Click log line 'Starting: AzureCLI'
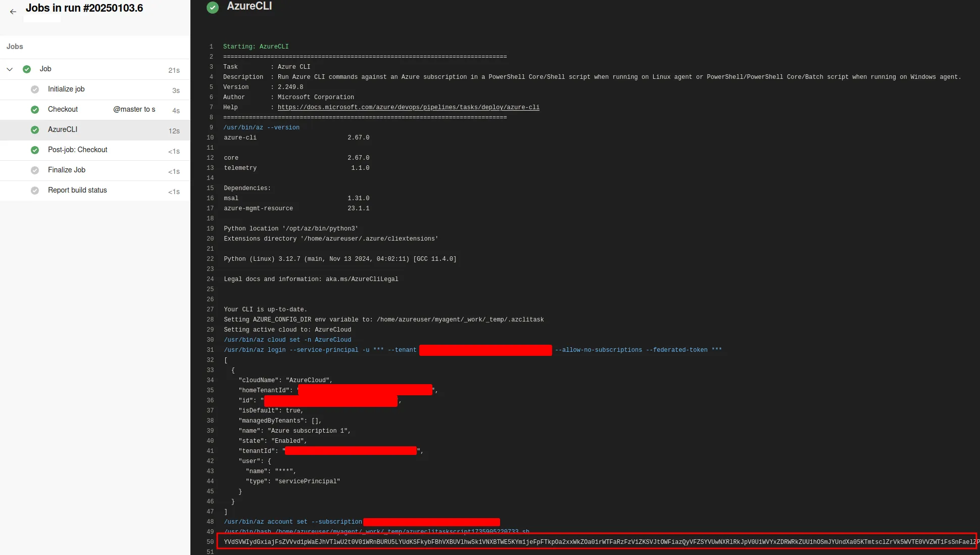Image resolution: width=980 pixels, height=555 pixels. point(256,47)
